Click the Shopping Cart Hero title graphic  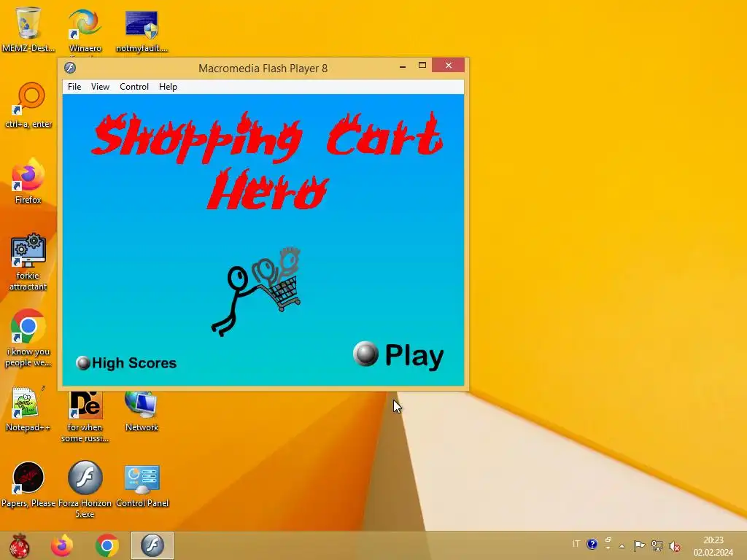click(267, 161)
